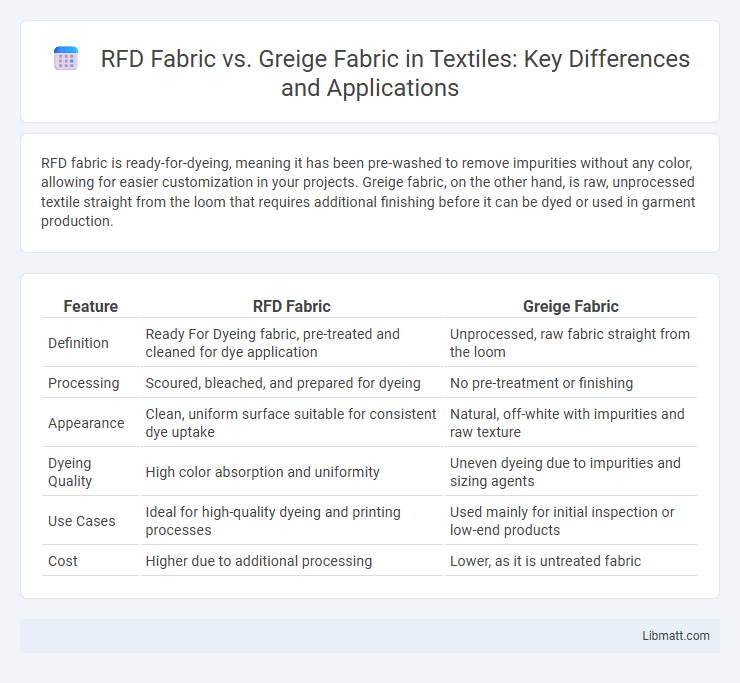The width and height of the screenshot is (740, 683).
Task: Click the calendar grid icon beside the title
Action: coord(66,59)
